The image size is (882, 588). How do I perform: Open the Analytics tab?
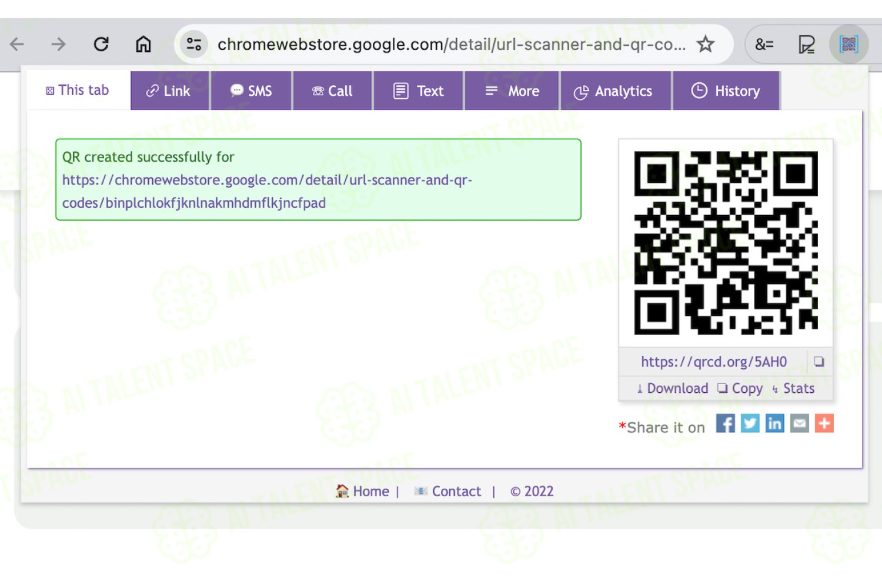coord(616,91)
